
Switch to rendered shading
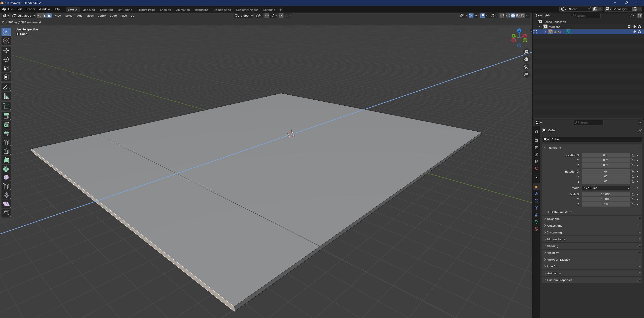click(523, 16)
